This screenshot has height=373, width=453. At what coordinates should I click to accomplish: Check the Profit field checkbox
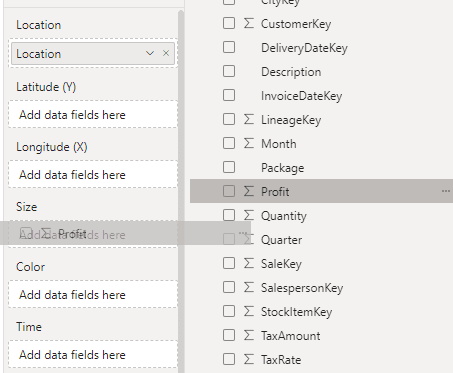(229, 191)
